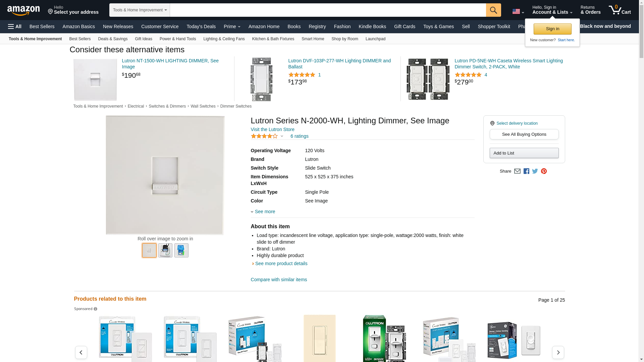The height and width of the screenshot is (362, 644).
Task: Show next related products page
Action: pos(558,352)
